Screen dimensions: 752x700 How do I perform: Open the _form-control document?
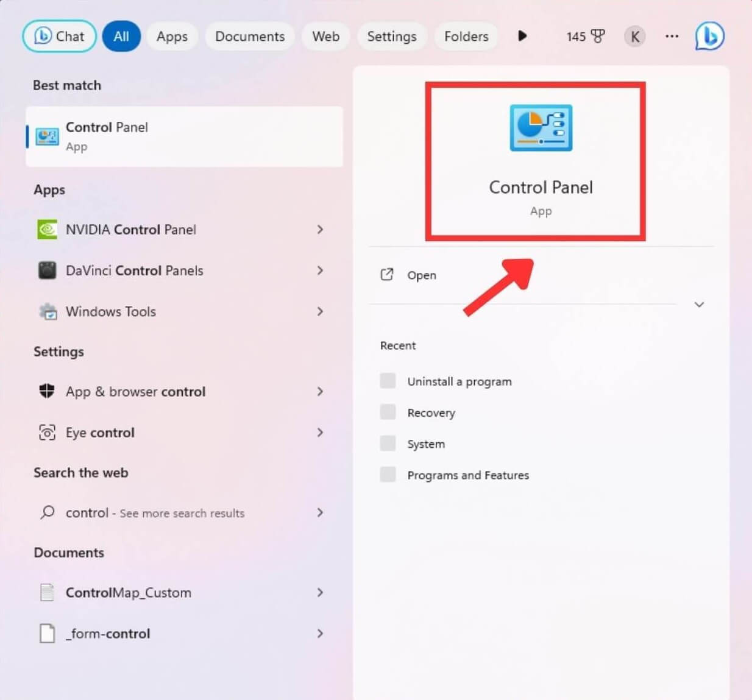(184, 634)
